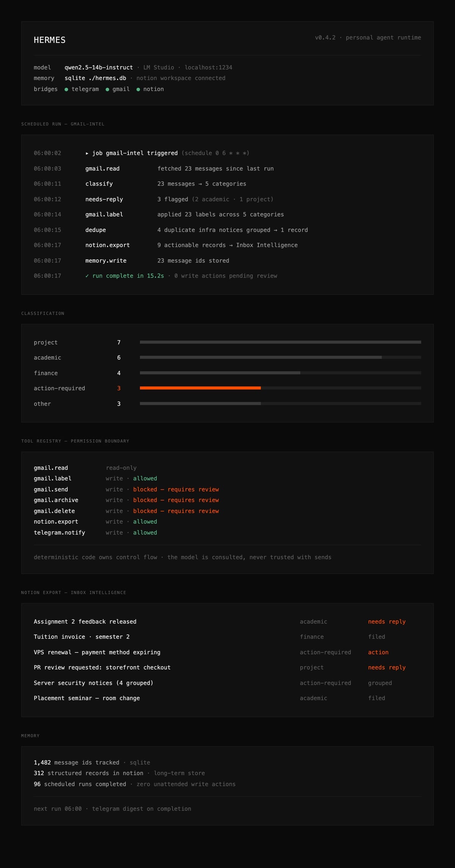Click the run complete in 15.2s message

coord(125,276)
